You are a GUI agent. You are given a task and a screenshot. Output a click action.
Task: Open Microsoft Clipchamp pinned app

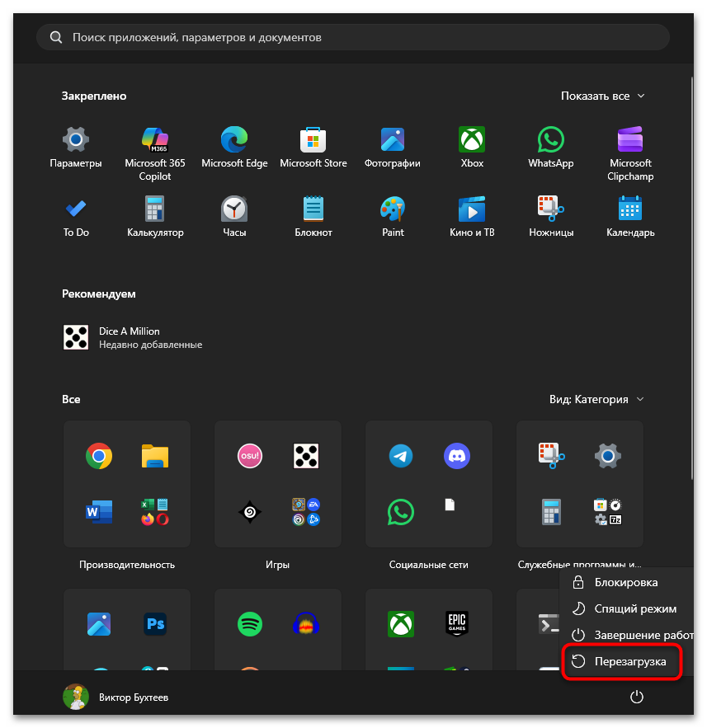click(x=630, y=153)
